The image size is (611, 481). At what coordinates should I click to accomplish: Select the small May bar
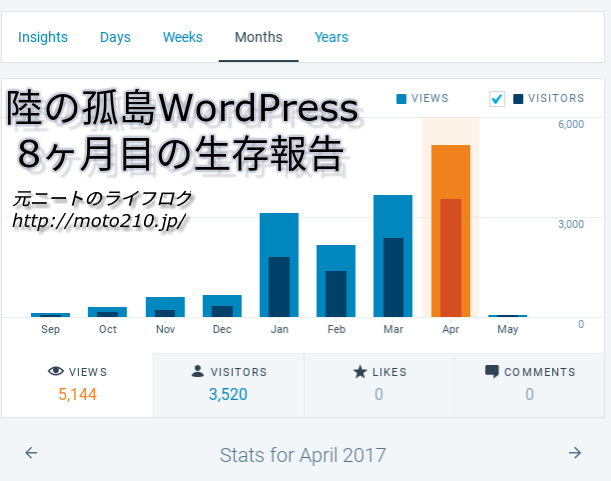tap(507, 316)
